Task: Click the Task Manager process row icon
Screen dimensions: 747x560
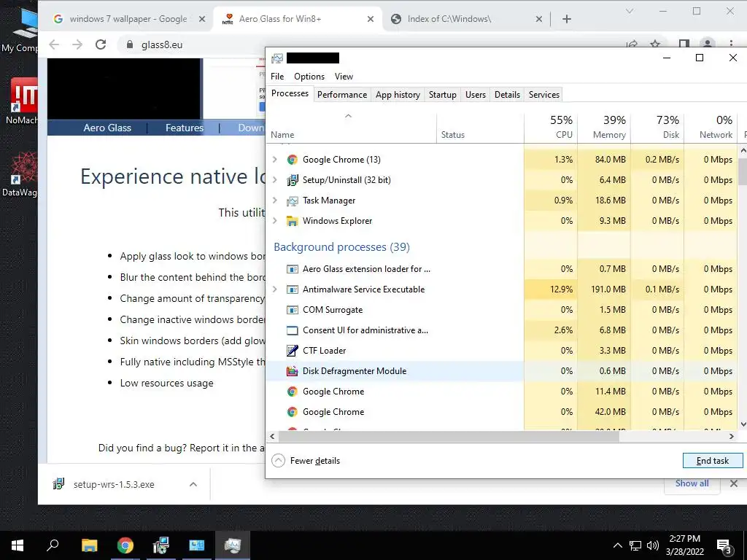Action: 292,201
